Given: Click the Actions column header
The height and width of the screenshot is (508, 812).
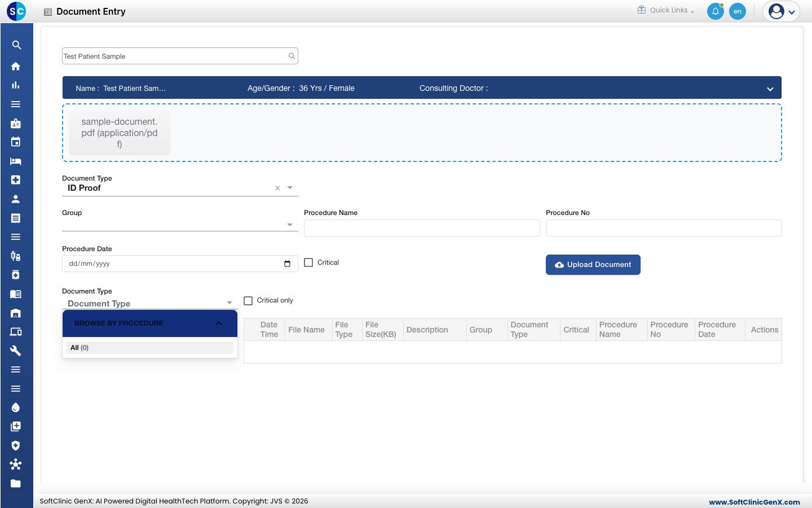Looking at the screenshot, I should point(764,330).
